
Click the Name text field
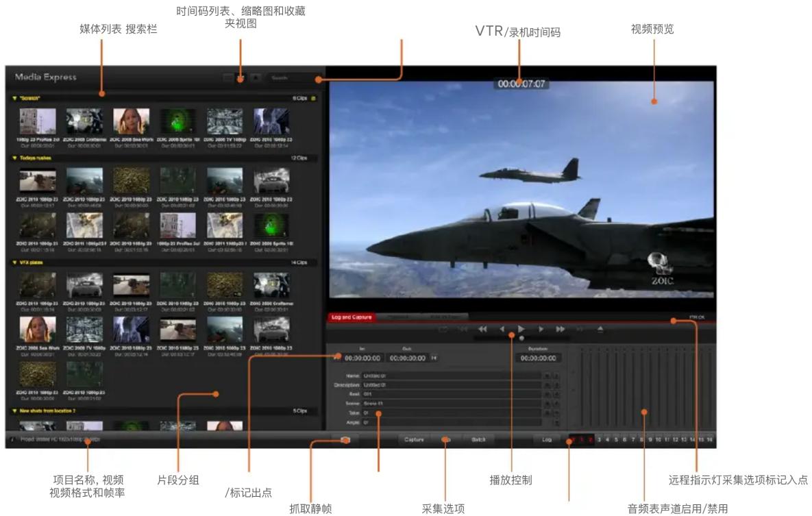(452, 376)
